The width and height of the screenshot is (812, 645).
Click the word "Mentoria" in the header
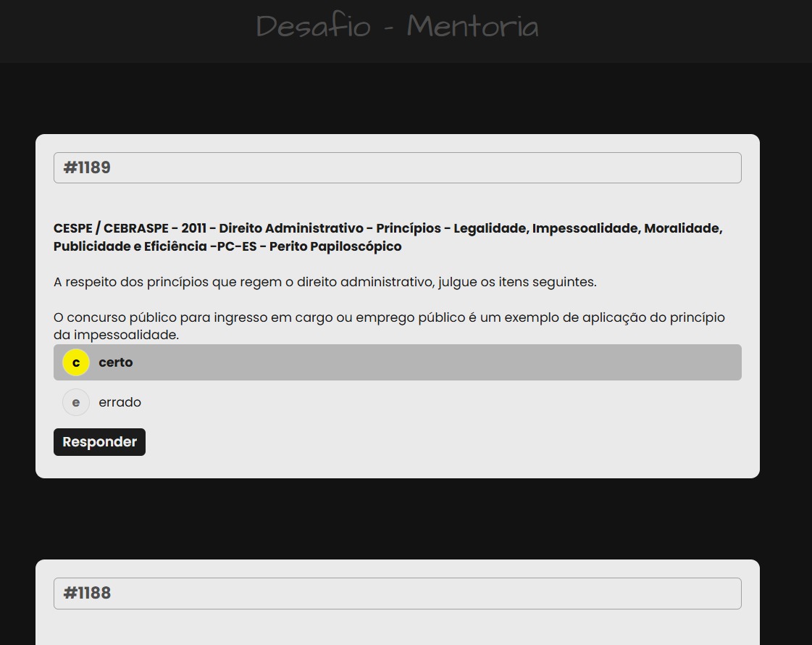472,27
